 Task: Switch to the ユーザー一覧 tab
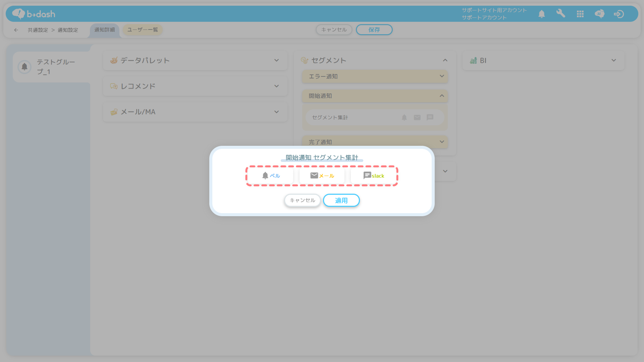tap(142, 30)
